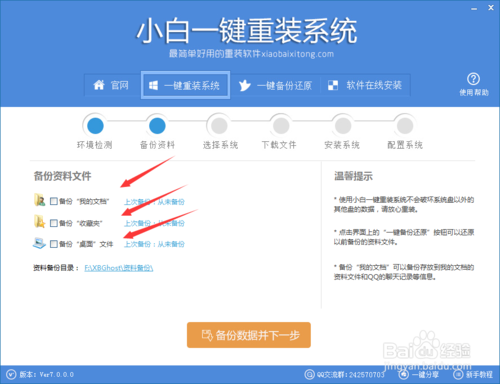The image size is (500, 384).
Task: Minimize the window
Action: click(474, 8)
